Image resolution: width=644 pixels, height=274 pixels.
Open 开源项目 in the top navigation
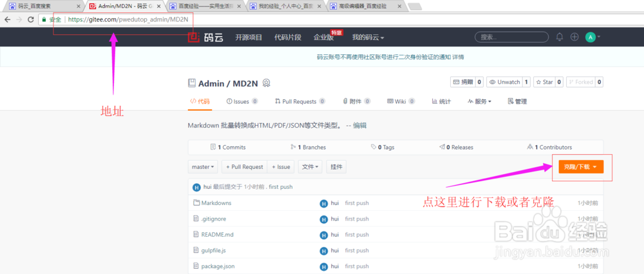[249, 37]
